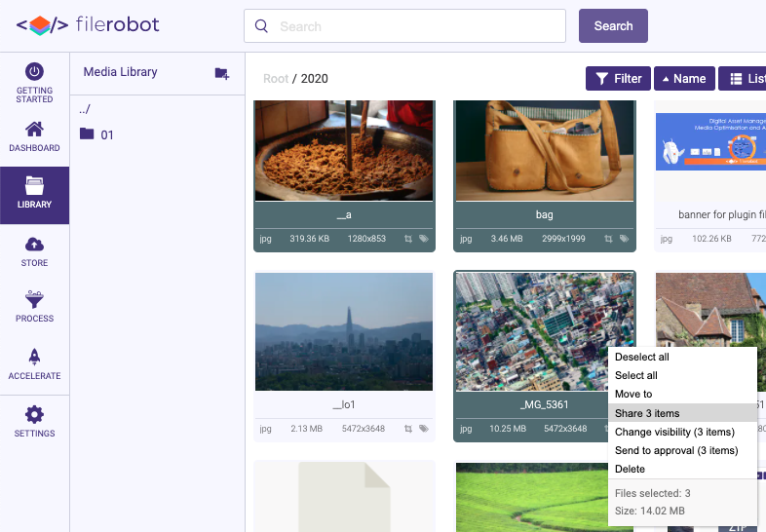The height and width of the screenshot is (532, 766).
Task: Click crop icon on __a card
Action: click(x=408, y=239)
